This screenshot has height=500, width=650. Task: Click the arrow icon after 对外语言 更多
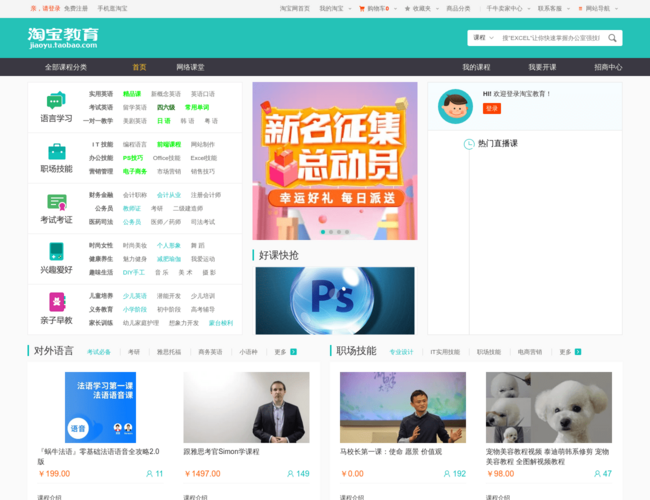click(293, 352)
